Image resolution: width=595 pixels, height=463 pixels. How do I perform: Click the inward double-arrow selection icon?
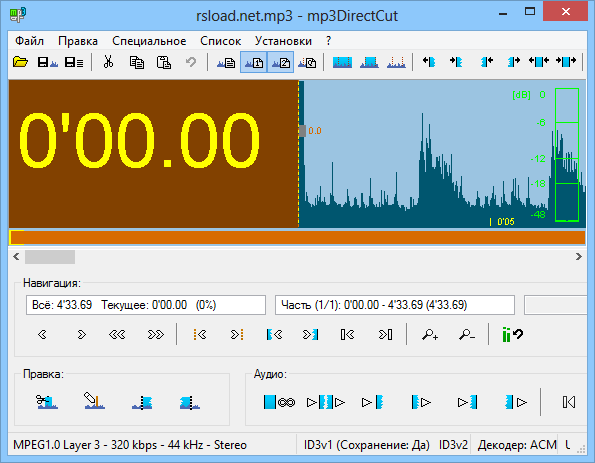566,61
